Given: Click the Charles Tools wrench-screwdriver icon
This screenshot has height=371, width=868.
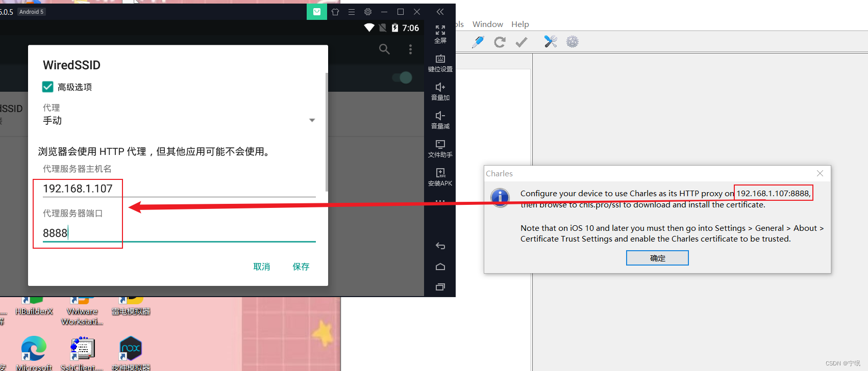Looking at the screenshot, I should (550, 42).
